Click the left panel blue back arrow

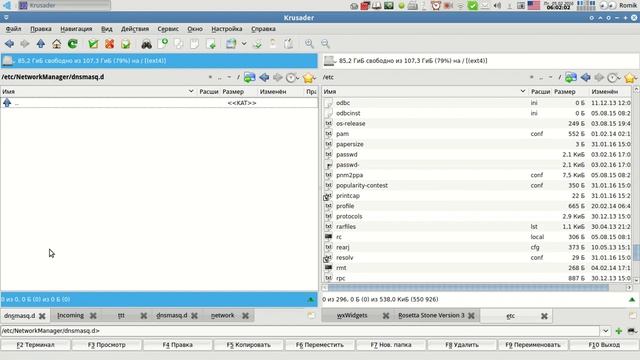[x=264, y=77]
